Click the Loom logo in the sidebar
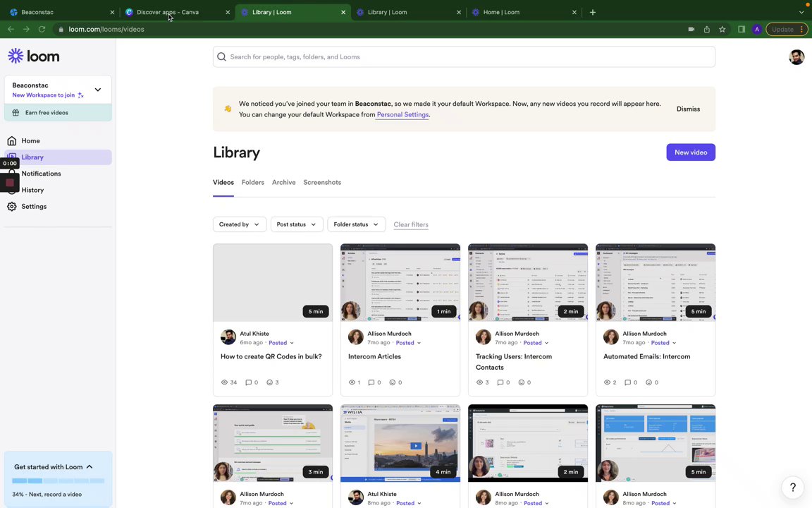 point(34,56)
